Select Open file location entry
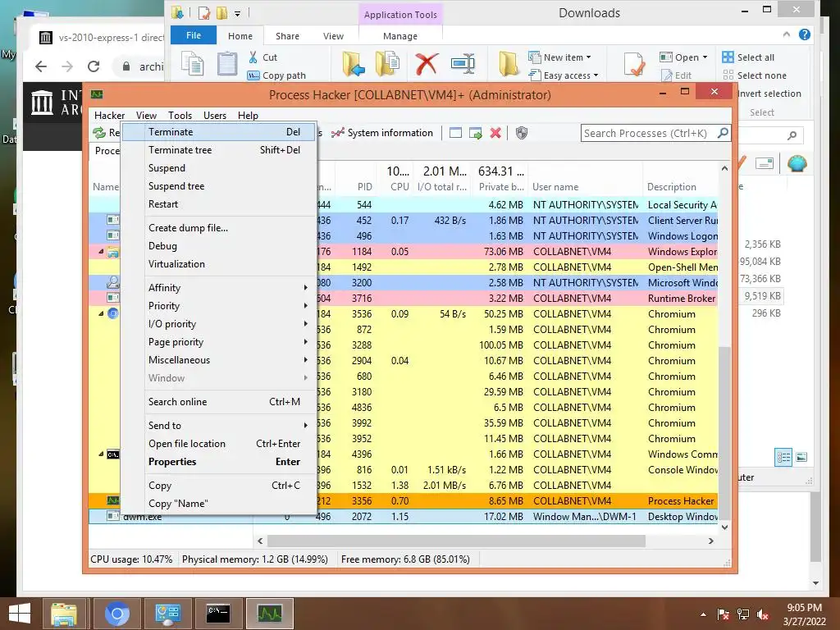Viewport: 840px width, 630px height. click(x=219, y=444)
